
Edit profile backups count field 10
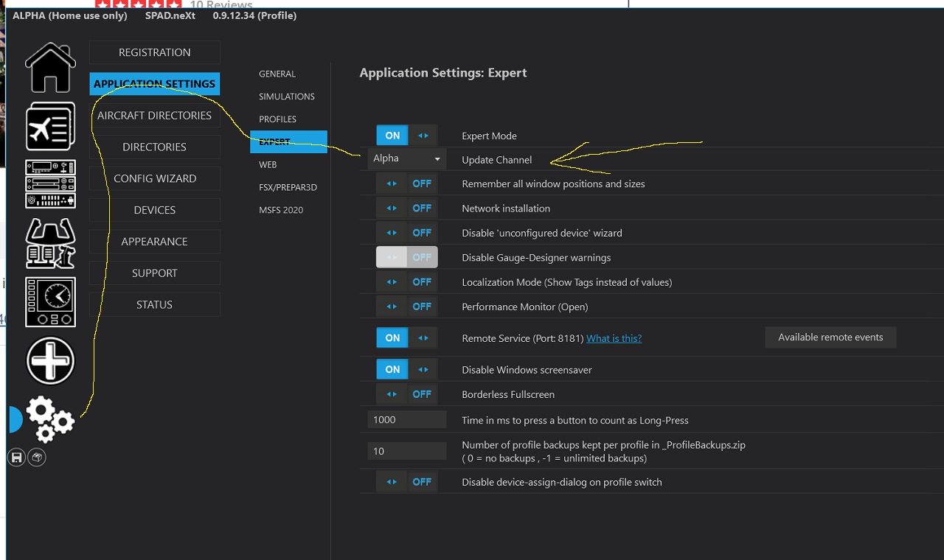[x=407, y=451]
